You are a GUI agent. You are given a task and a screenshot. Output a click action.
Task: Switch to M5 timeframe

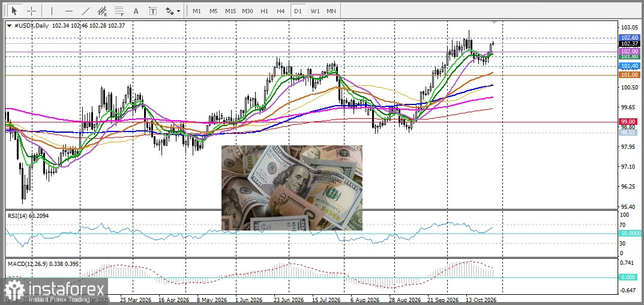coord(214,11)
